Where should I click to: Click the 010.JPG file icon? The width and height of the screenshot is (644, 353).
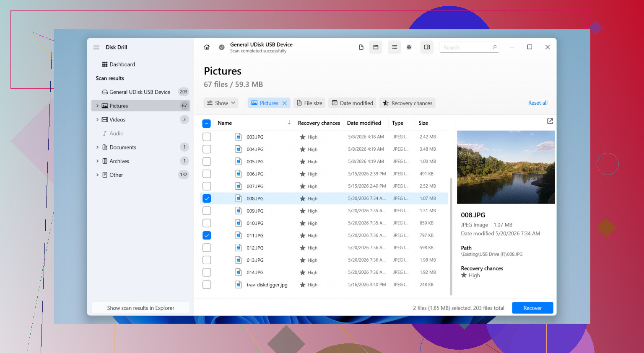[x=239, y=223]
